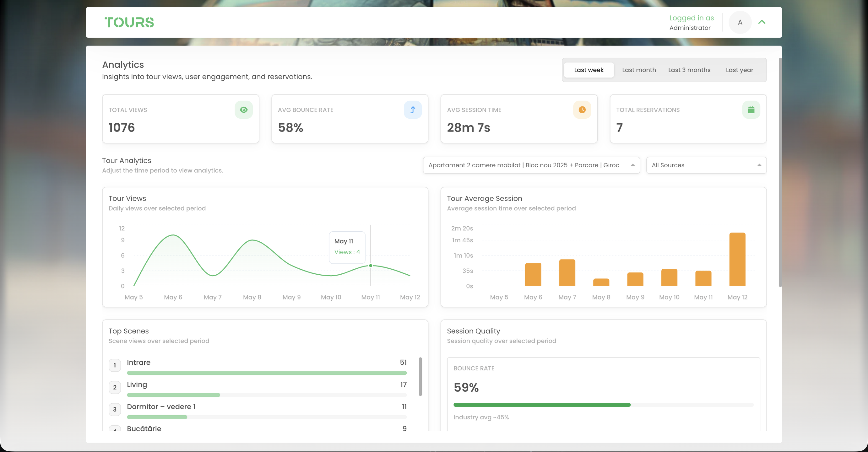
Task: Click the May 10 session time bar
Action: coord(669,277)
